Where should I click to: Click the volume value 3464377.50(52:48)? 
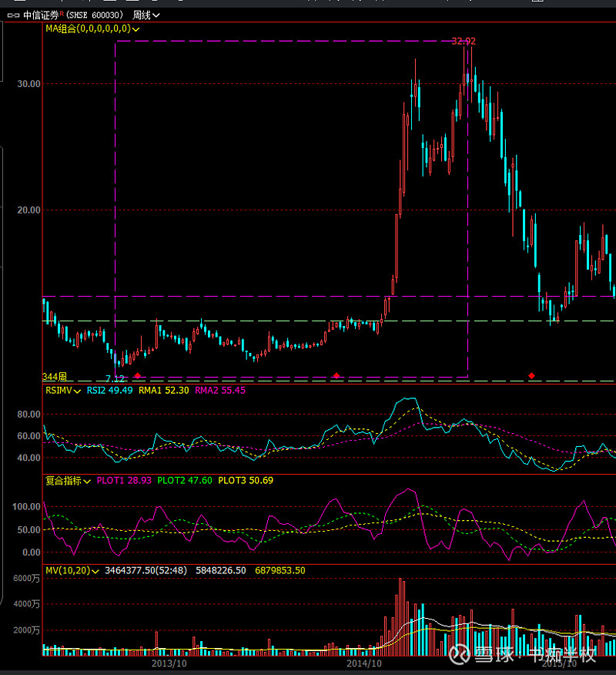146,570
